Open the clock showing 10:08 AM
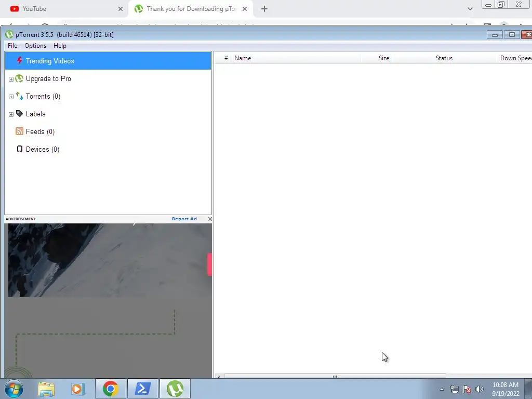The height and width of the screenshot is (399, 532). point(505,389)
